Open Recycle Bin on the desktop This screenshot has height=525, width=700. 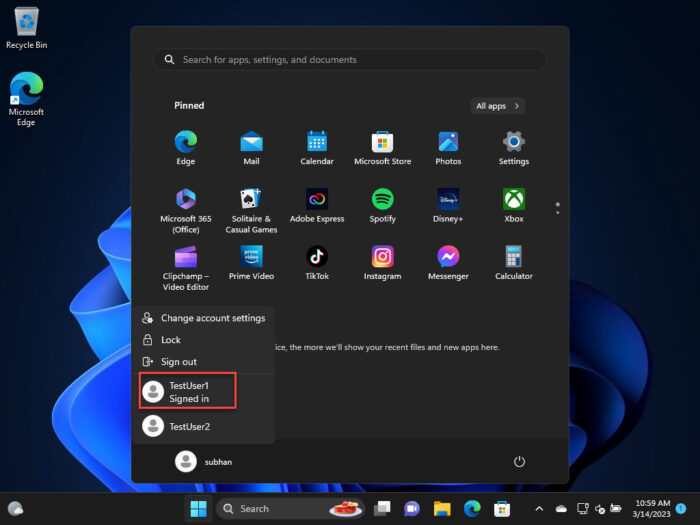(27, 20)
